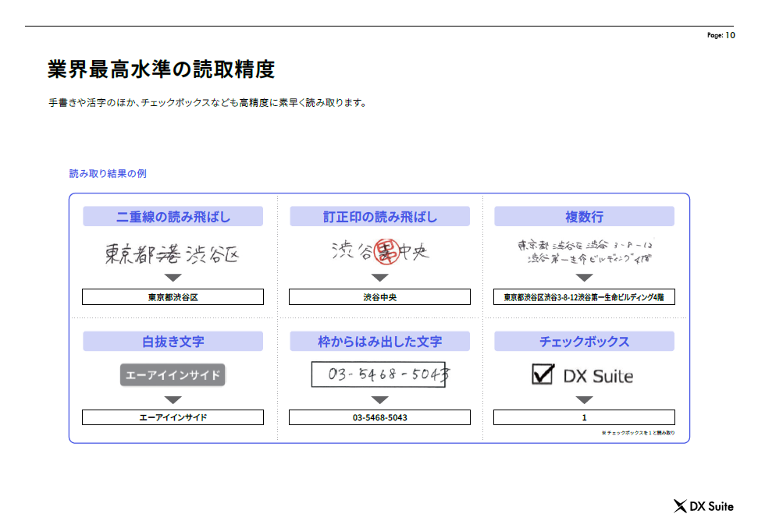Click the 枠からはみ出した文字 button

[x=379, y=341]
